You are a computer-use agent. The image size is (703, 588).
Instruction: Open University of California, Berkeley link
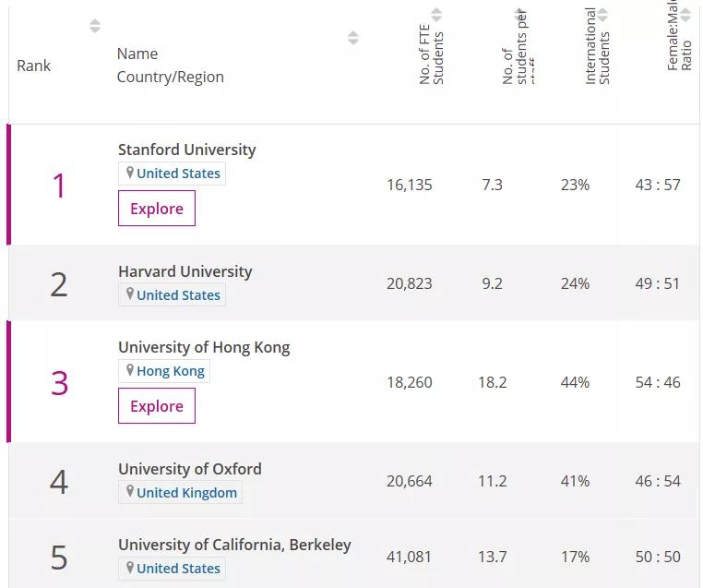[x=234, y=545]
